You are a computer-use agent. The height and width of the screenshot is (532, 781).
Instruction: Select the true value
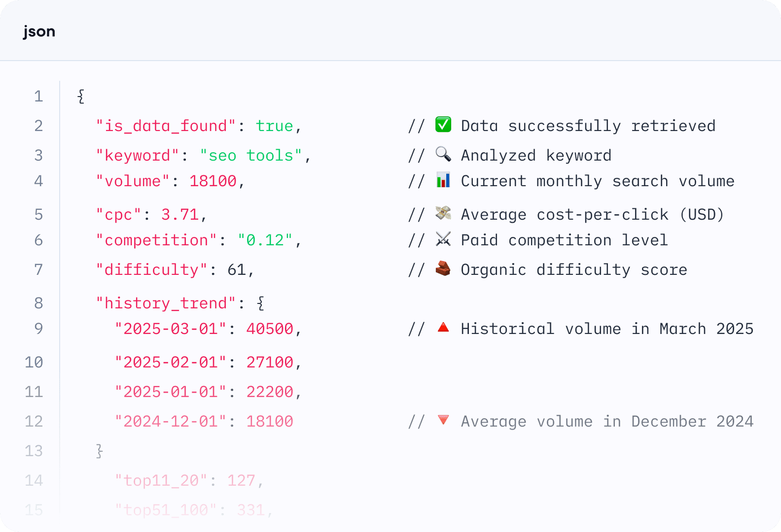coord(275,126)
